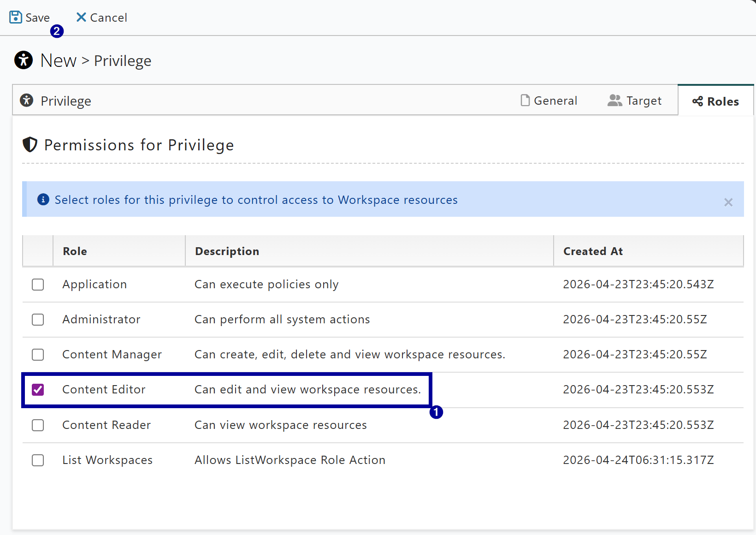Click the Permissions for Privilege heading
Viewport: 756px width, 535px height.
(139, 145)
